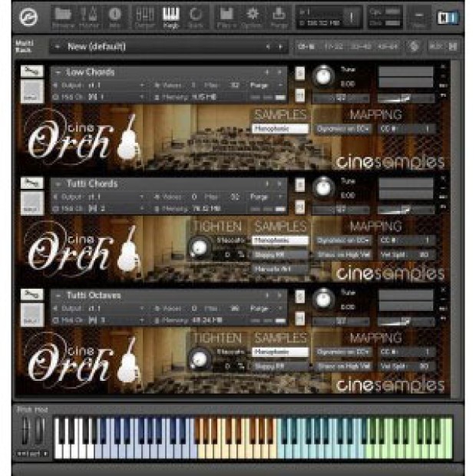The height and width of the screenshot is (476, 476).
Task: Switch to the 17-32 rack page tab
Action: (x=334, y=46)
